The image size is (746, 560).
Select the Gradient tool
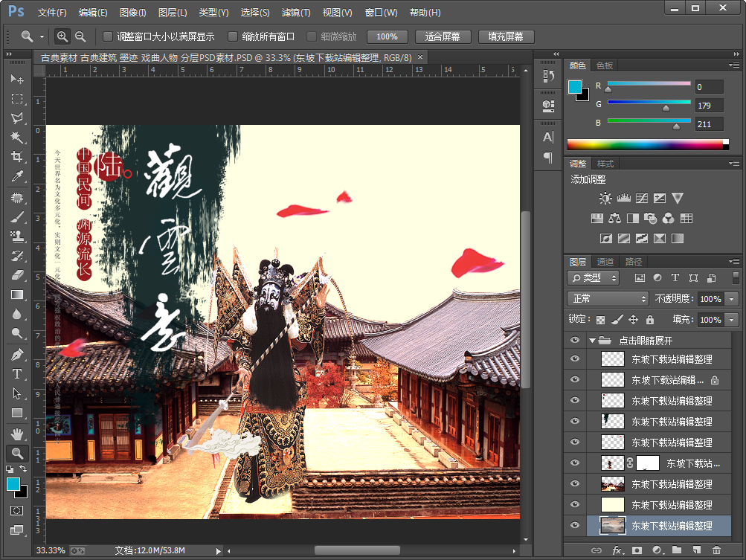coord(17,295)
